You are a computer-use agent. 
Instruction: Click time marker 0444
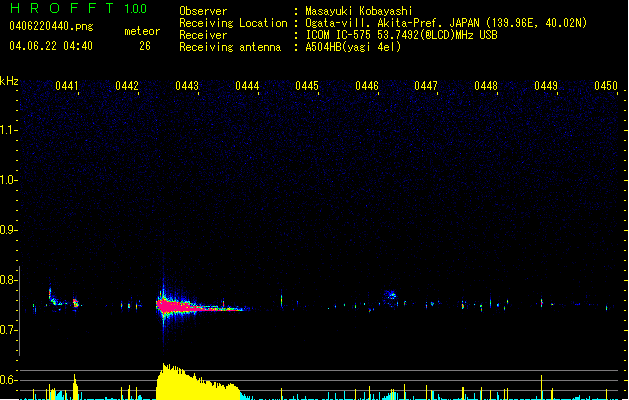click(247, 86)
